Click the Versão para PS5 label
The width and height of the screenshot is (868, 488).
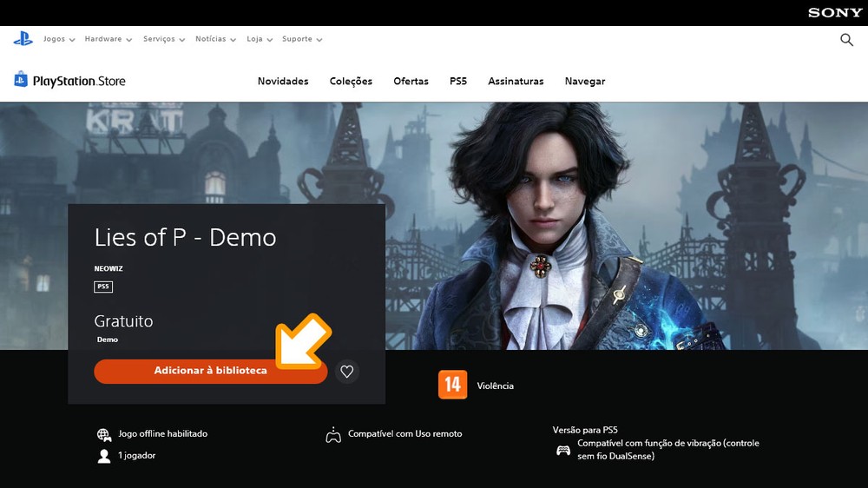585,430
